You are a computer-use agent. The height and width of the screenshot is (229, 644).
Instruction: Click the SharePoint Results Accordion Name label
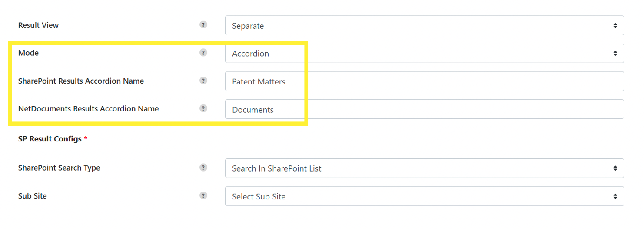coord(81,81)
